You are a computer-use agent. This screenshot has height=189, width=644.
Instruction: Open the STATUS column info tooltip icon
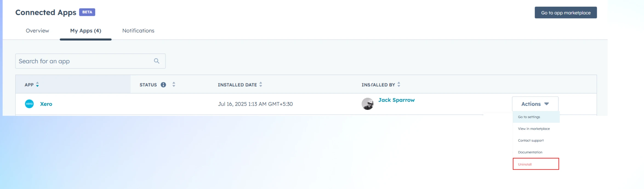click(x=164, y=85)
